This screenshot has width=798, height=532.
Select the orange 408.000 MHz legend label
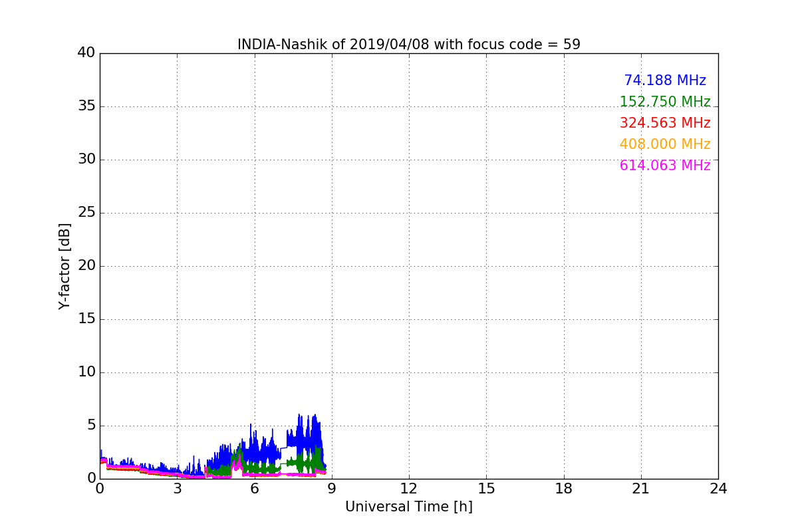pyautogui.click(x=665, y=144)
